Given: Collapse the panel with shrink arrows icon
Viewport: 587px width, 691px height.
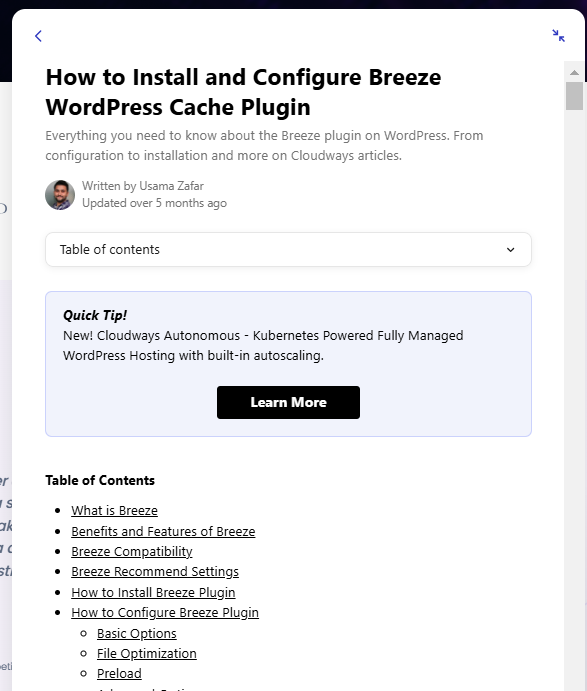Looking at the screenshot, I should click(558, 36).
